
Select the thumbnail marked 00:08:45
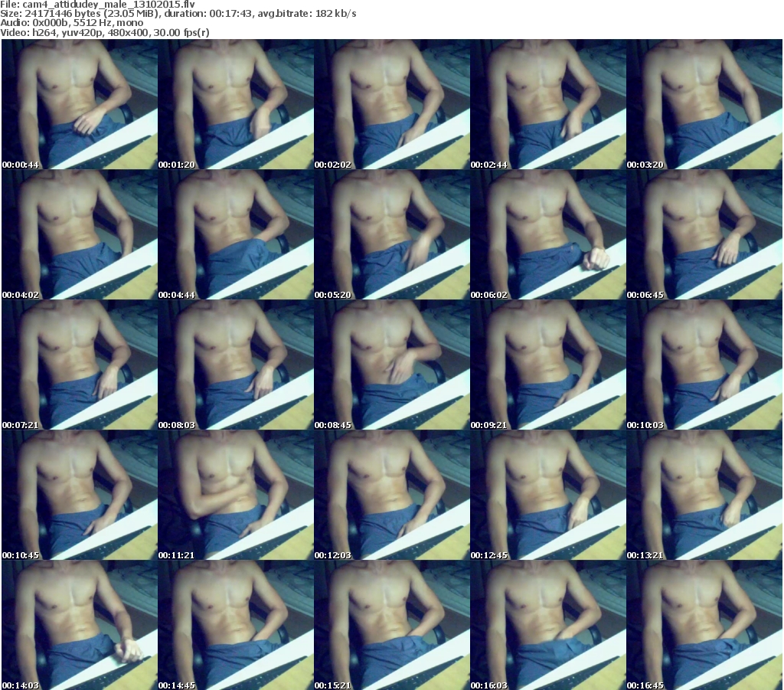[392, 365]
